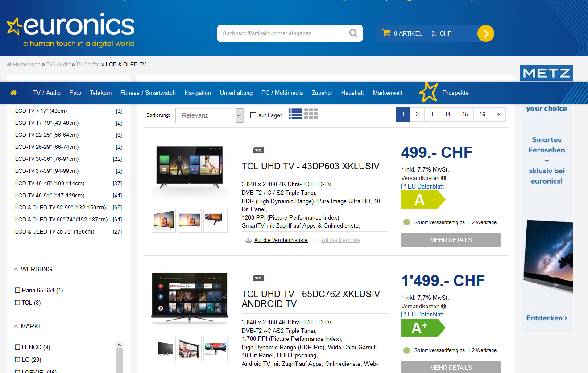Toggle the 'auf Lager' checkbox
The image size is (588, 373).
click(253, 115)
